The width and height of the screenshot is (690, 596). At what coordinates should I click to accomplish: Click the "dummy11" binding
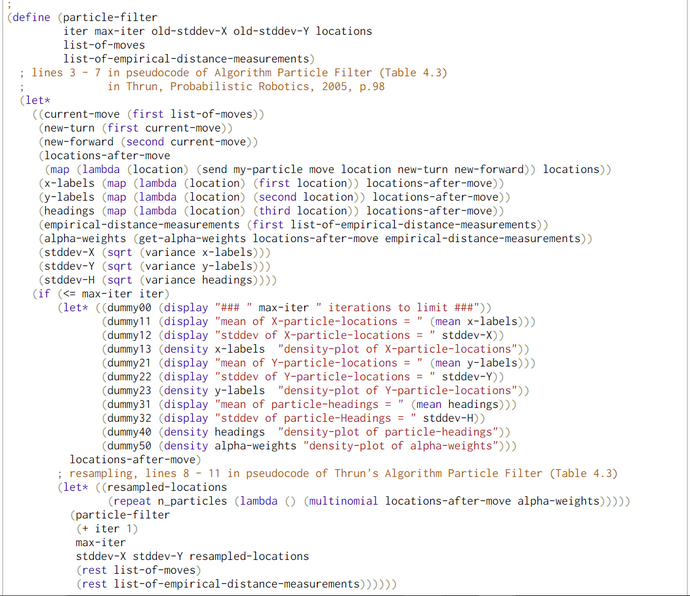(129, 321)
